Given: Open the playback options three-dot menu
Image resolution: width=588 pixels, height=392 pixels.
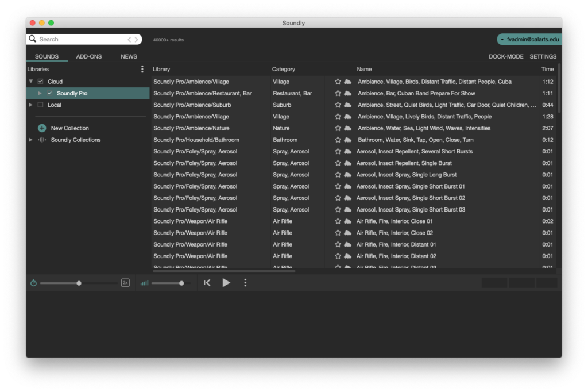Looking at the screenshot, I should [245, 282].
